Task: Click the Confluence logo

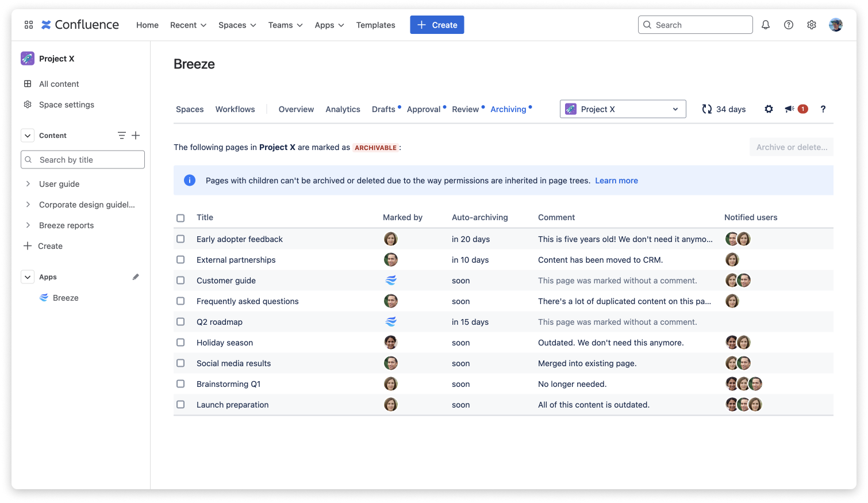Action: click(80, 25)
